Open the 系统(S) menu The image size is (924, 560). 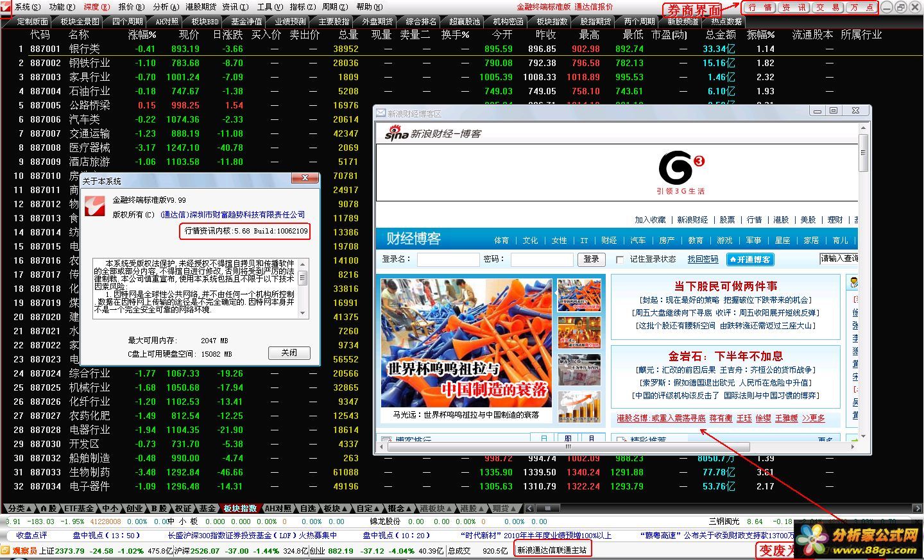tap(28, 7)
